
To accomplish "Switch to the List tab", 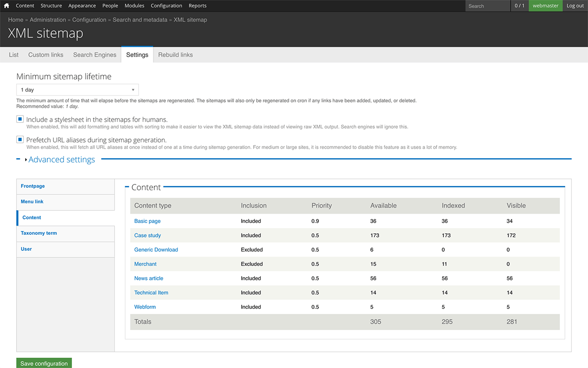I will coord(14,55).
